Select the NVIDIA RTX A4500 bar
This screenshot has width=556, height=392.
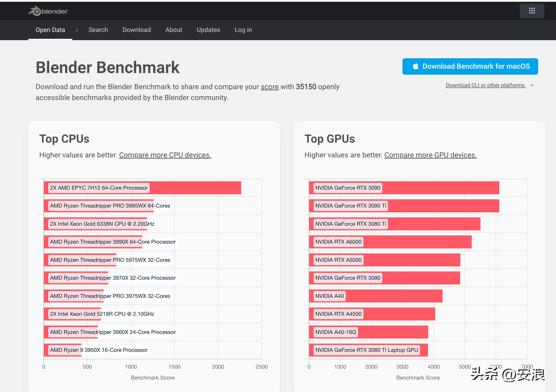(372, 314)
